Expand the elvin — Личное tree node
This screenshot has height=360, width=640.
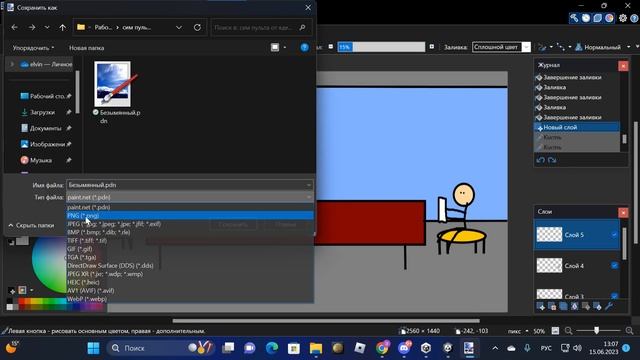tap(12, 64)
